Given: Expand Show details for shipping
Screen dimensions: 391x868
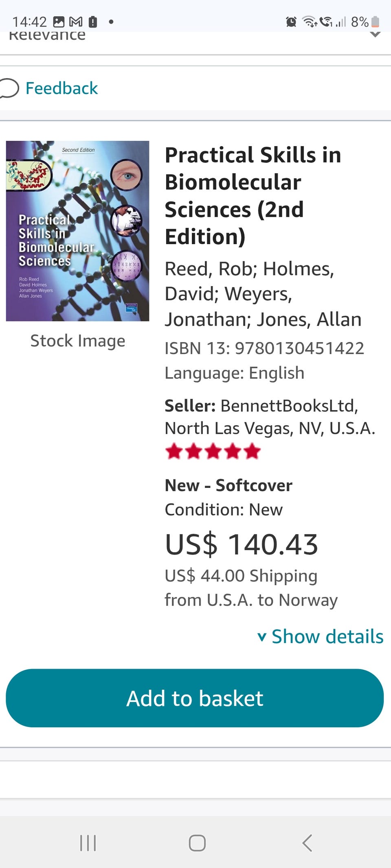Looking at the screenshot, I should [321, 636].
